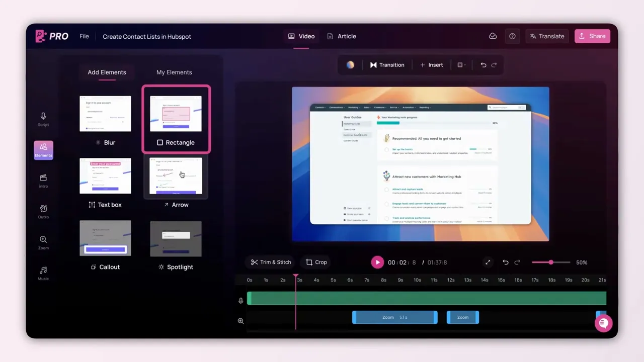Add a Text box element
The height and width of the screenshot is (362, 644).
coord(105,183)
